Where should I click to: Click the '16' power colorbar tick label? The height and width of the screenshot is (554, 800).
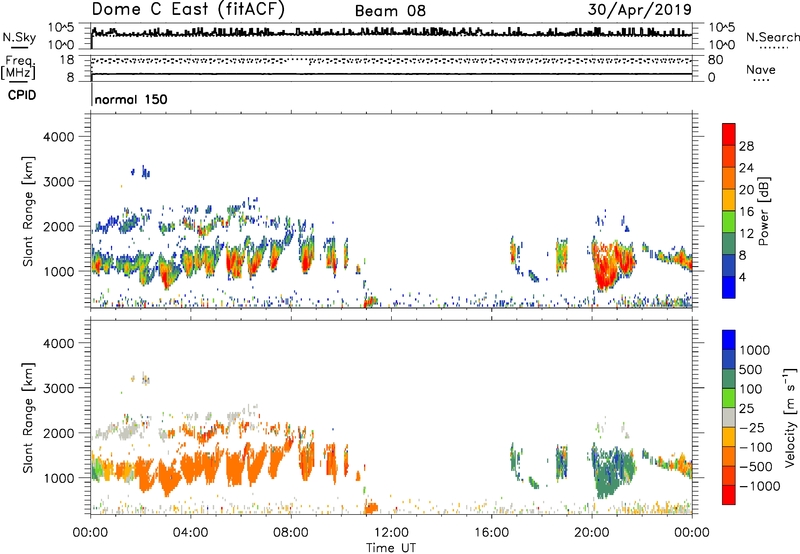746,212
